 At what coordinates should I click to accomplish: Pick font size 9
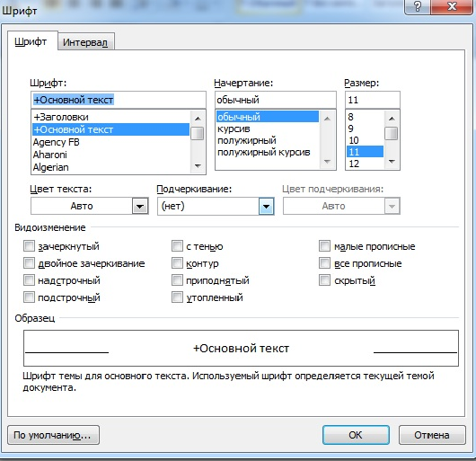[x=365, y=129]
